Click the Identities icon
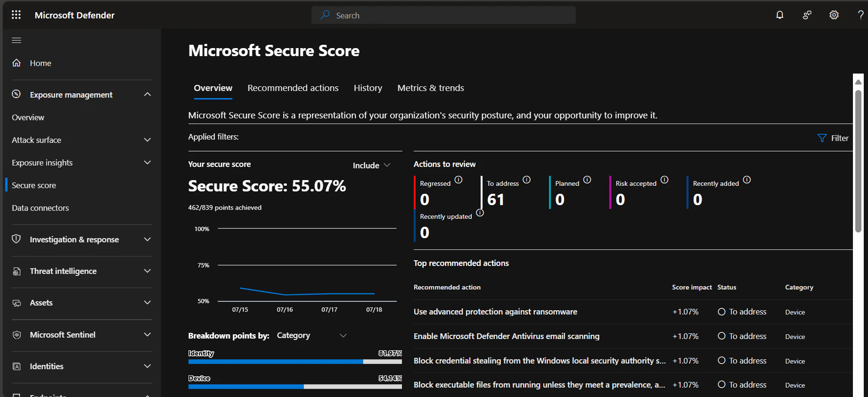The height and width of the screenshot is (397, 868). pos(16,366)
